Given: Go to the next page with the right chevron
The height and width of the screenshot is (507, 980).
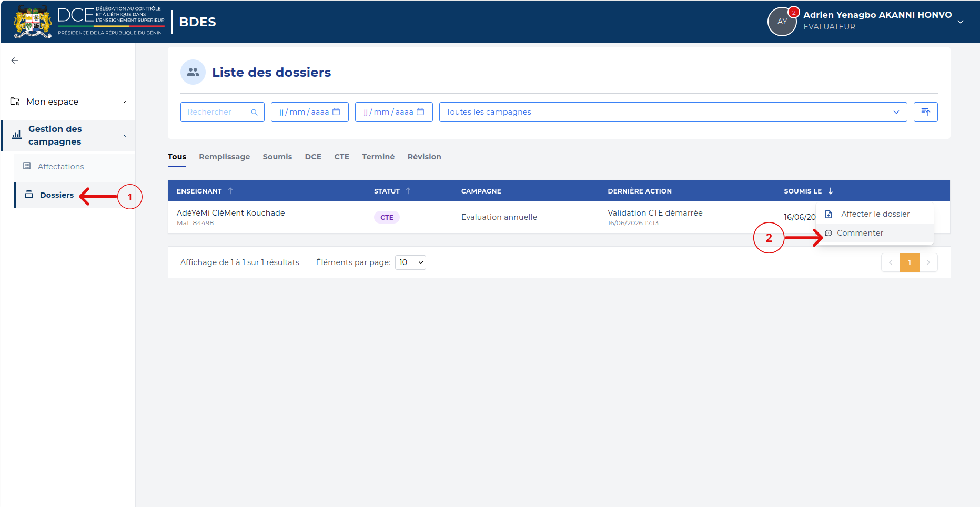Looking at the screenshot, I should [x=928, y=262].
